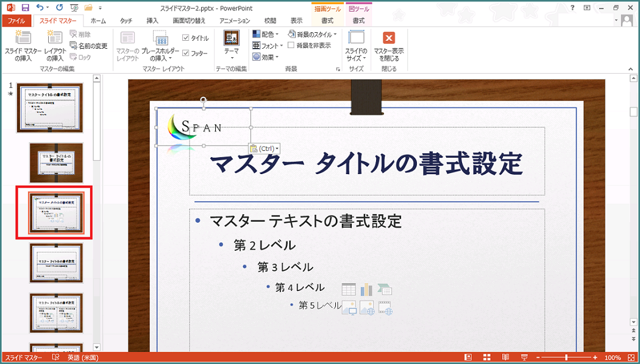Select the slide master thumbnail numbered 1
The image size is (640, 364).
50,108
